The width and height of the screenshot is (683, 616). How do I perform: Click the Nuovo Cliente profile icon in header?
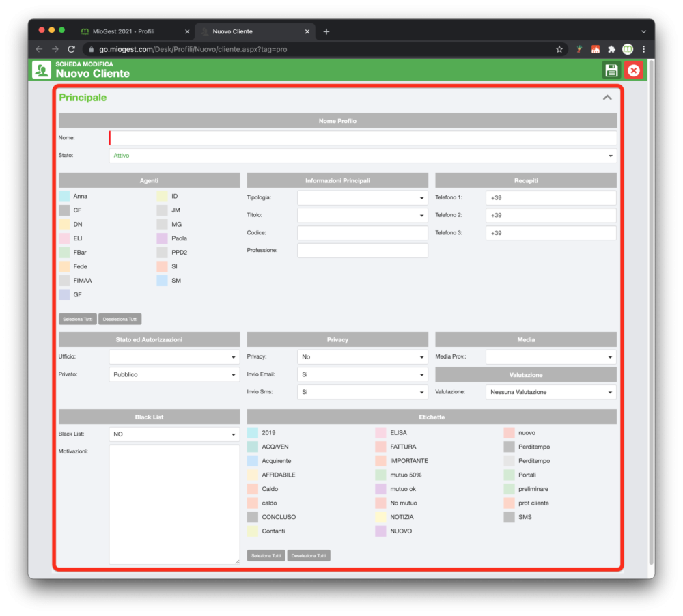pos(42,70)
